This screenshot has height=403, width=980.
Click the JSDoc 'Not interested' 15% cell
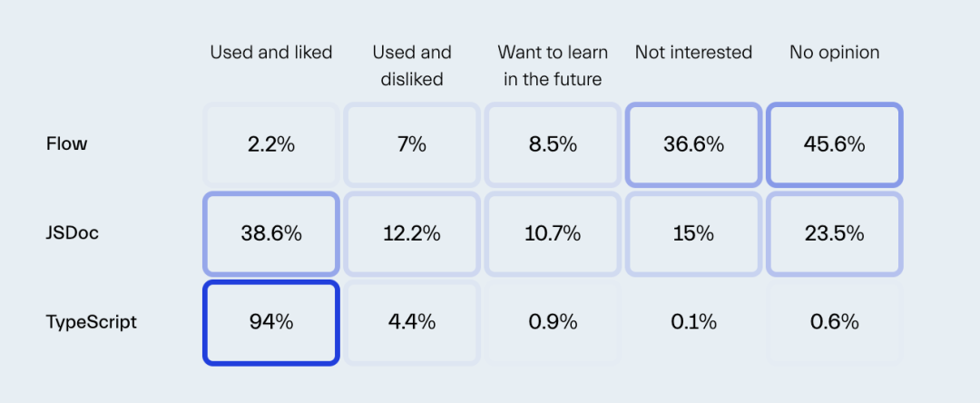(x=693, y=233)
